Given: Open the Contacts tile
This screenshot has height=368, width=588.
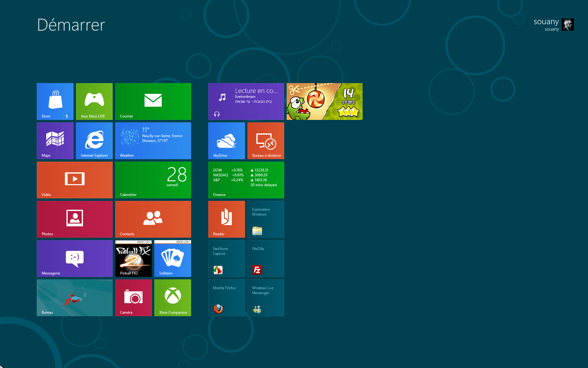Looking at the screenshot, I should pos(153,219).
